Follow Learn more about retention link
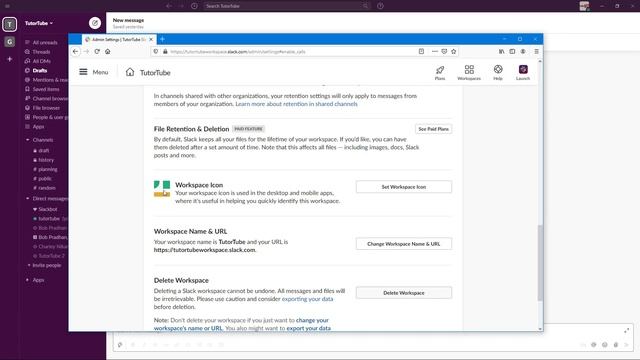This screenshot has width=640, height=360. coord(296,104)
